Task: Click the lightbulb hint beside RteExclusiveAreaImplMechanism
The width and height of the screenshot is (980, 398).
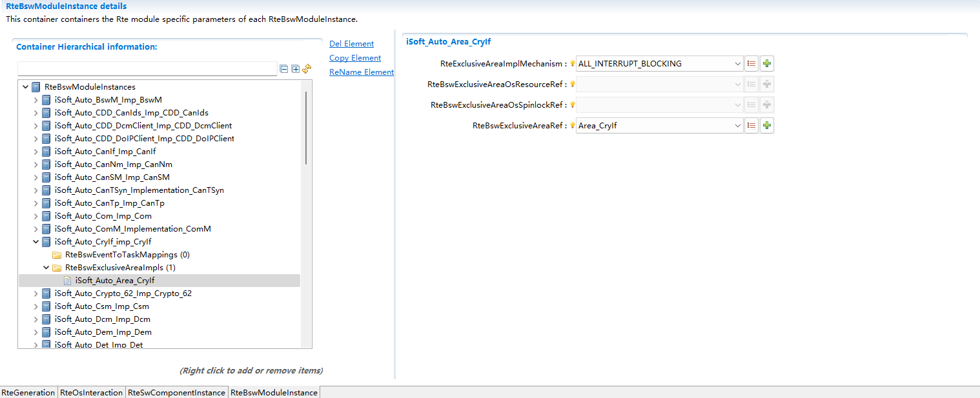Action: point(572,64)
